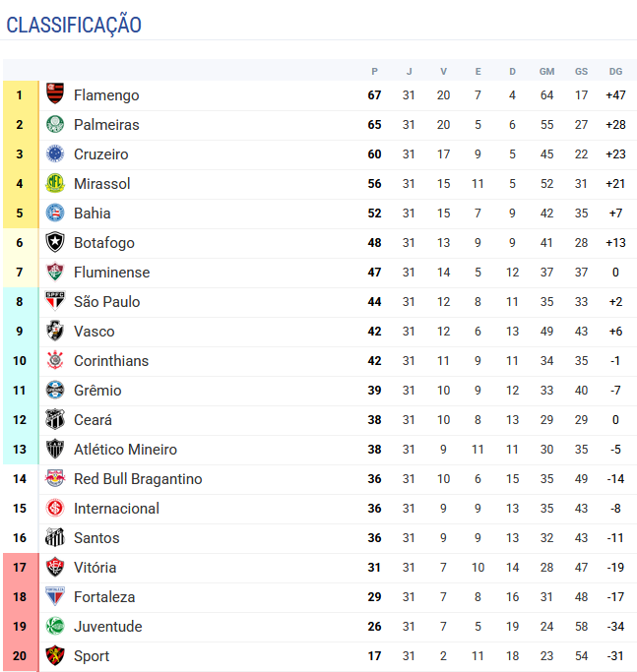Click the Vitória team name
This screenshot has height=672, width=637.
pos(95,568)
